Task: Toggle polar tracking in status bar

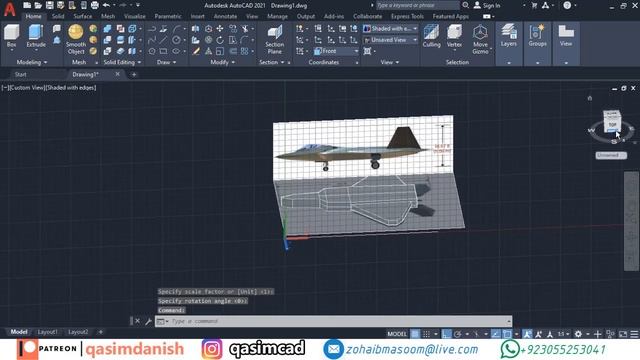Action: click(458, 334)
